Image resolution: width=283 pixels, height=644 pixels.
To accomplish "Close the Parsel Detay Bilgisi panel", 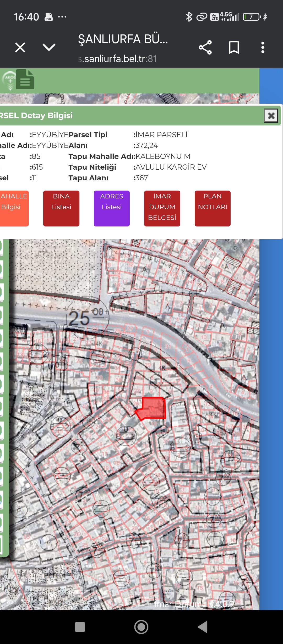I will click(x=271, y=115).
